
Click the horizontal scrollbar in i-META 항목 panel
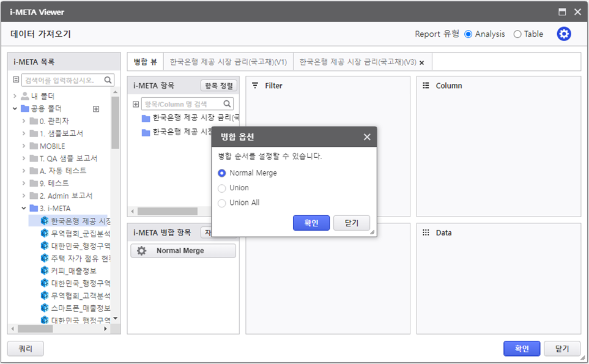click(x=167, y=211)
